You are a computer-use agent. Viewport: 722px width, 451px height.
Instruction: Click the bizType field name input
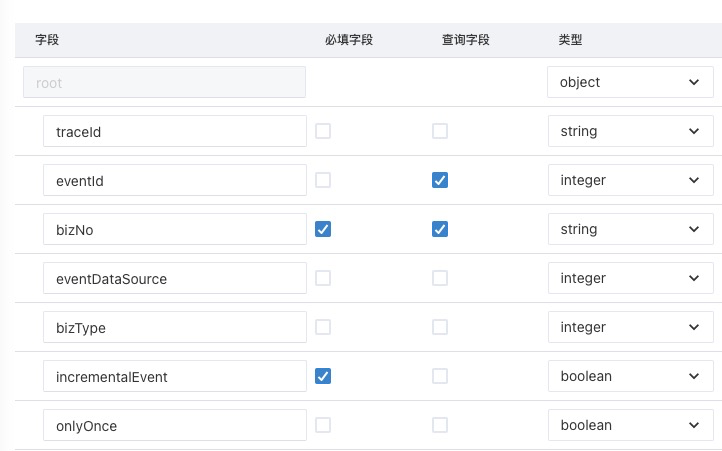click(x=175, y=327)
